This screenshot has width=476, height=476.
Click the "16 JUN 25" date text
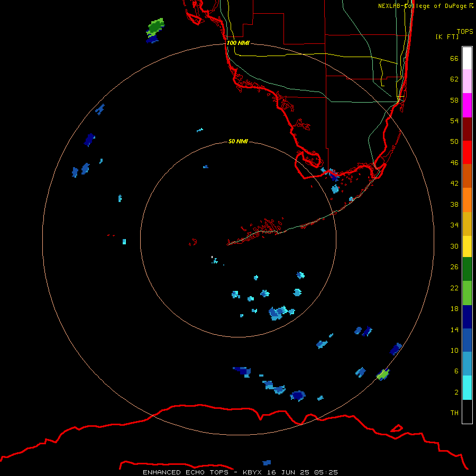[288, 472]
